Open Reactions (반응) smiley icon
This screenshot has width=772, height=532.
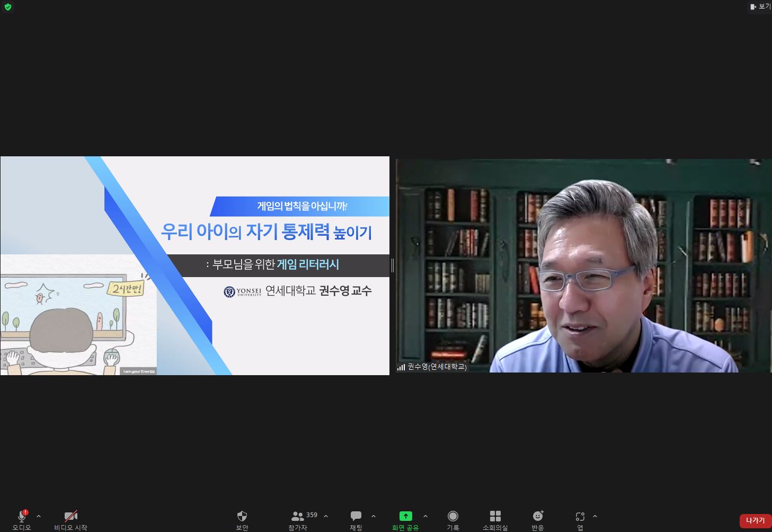click(x=538, y=516)
